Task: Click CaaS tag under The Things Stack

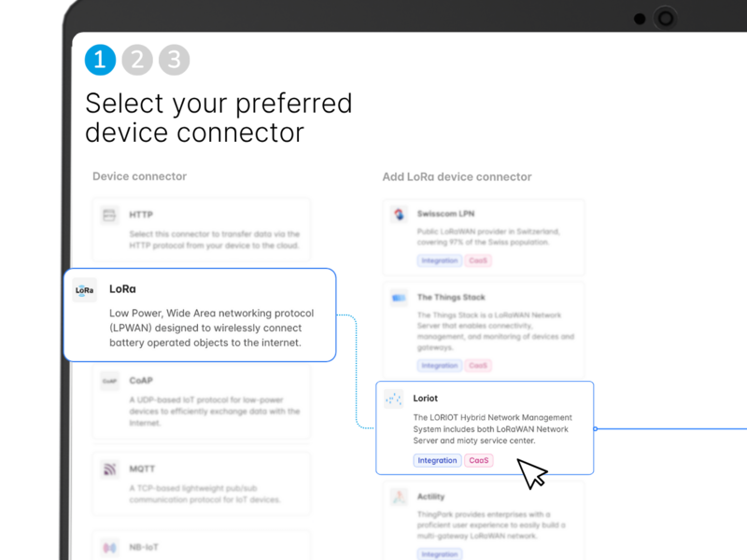Action: click(x=479, y=366)
